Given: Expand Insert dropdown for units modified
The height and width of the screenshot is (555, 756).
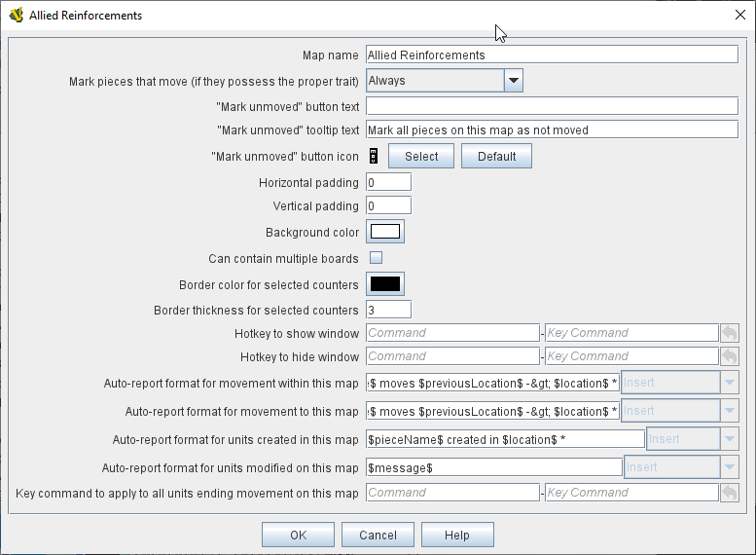Looking at the screenshot, I should (x=729, y=467).
